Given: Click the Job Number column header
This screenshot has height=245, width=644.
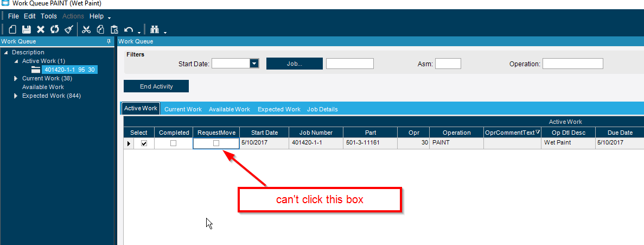Looking at the screenshot, I should 316,133.
